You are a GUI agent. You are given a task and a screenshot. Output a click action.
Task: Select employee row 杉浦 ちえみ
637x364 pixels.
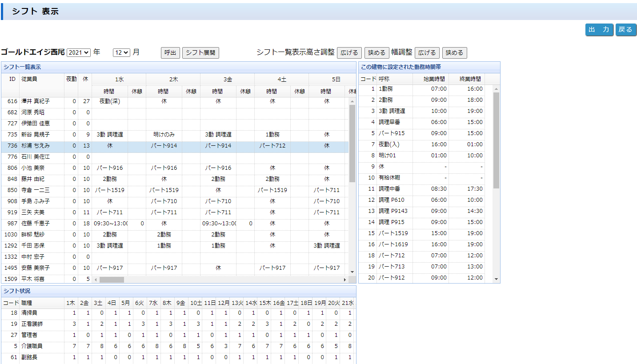[x=36, y=146]
